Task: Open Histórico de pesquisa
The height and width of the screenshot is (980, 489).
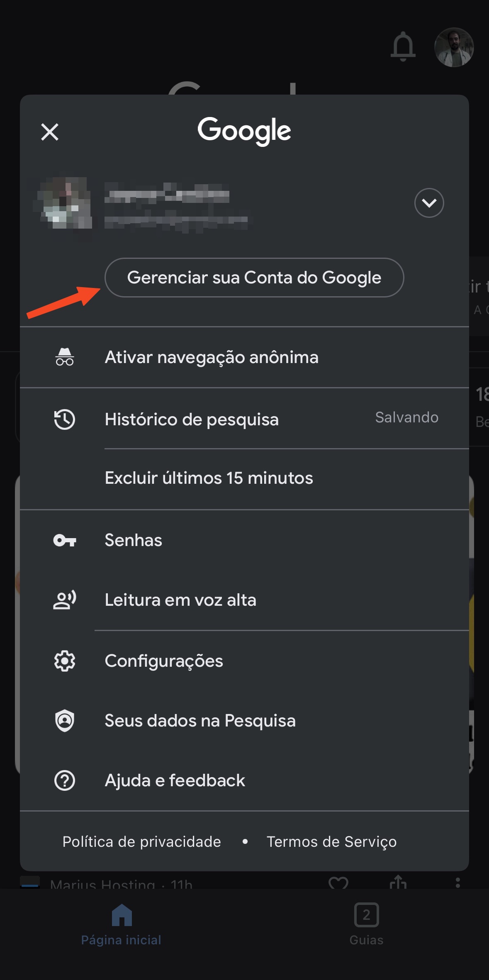Action: click(x=192, y=419)
